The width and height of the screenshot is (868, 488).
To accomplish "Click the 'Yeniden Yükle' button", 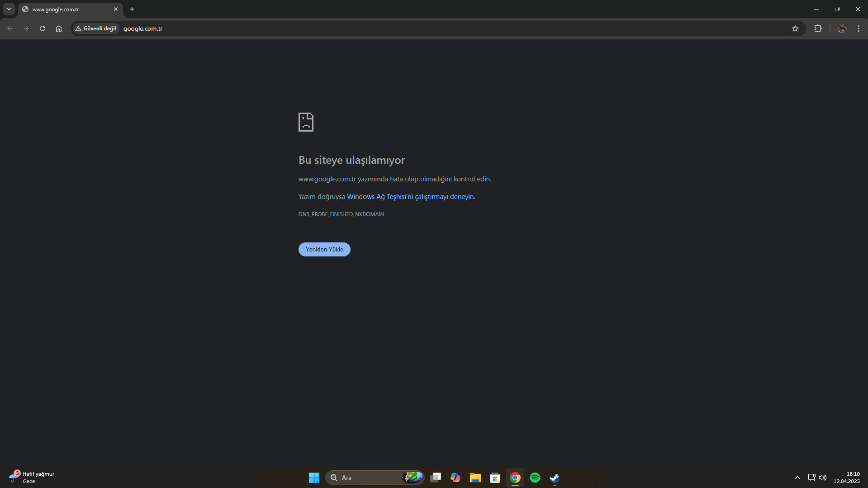I will 324,249.
